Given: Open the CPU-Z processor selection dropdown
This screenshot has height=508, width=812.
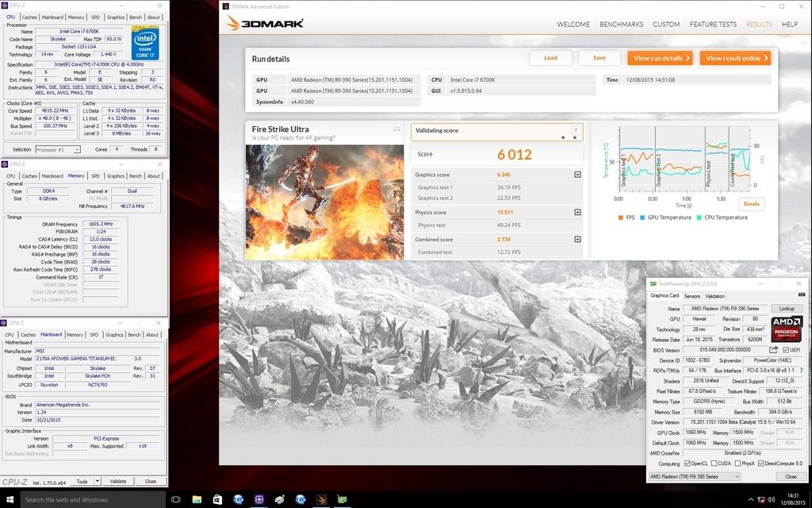Looking at the screenshot, I should (57, 149).
